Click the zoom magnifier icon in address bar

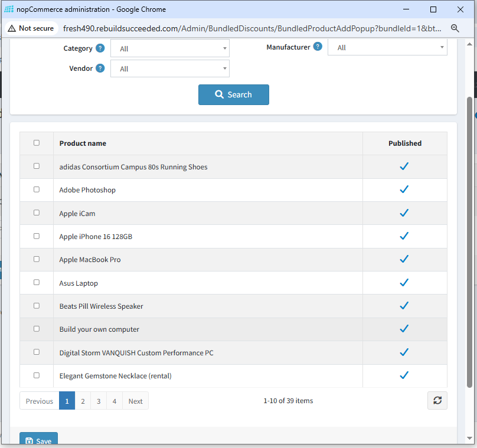tap(455, 28)
